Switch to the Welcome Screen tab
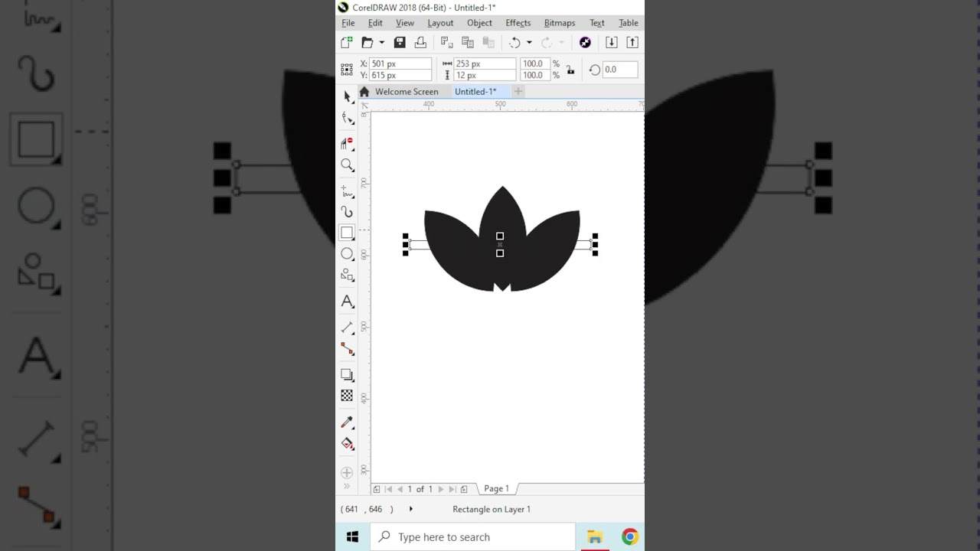The image size is (980, 551). click(x=407, y=92)
